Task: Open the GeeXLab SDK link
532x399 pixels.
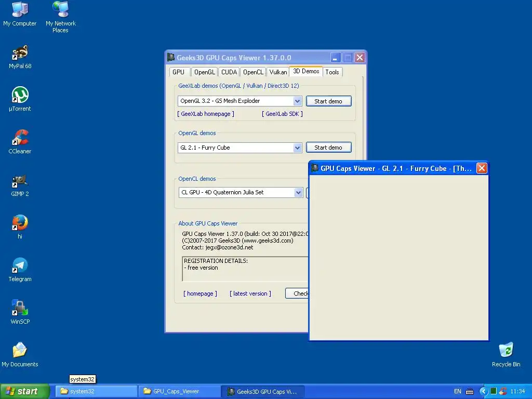Action: point(282,114)
